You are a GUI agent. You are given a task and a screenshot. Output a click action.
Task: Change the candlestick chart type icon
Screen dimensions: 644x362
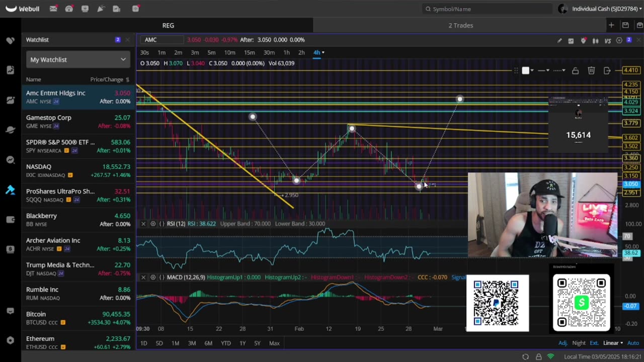click(x=596, y=41)
